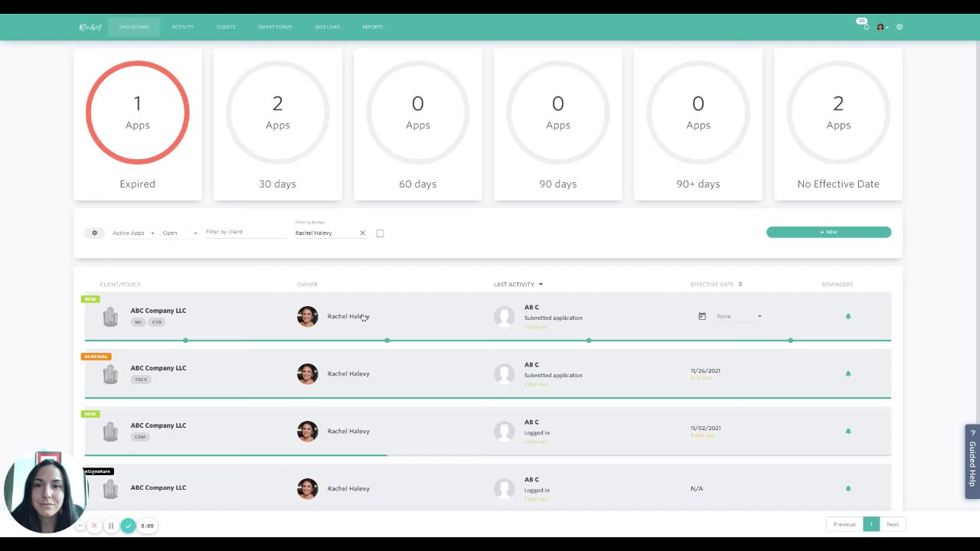Screen dimensions: 980x551
Task: Click the ML policy tag
Action: [139, 322]
